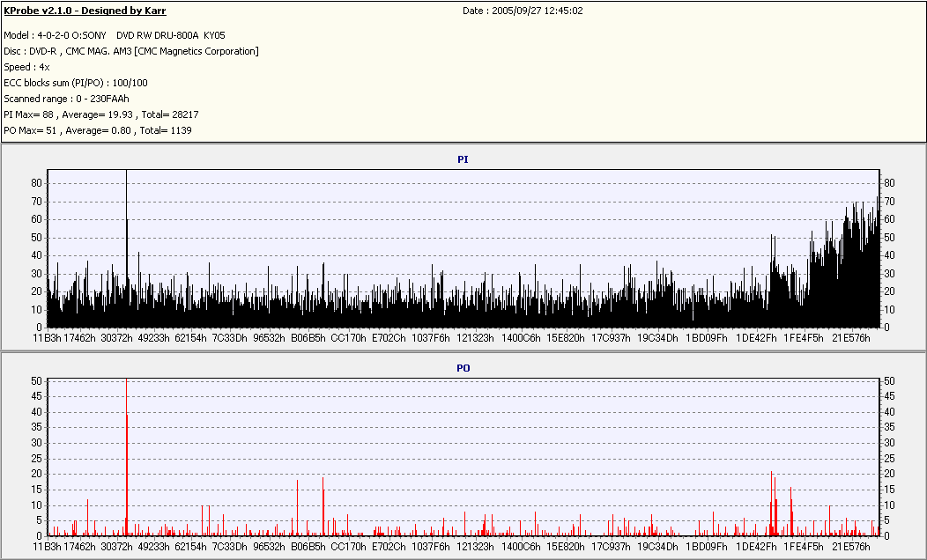Viewport: 927px width, 560px height.
Task: Click the right 50 label on PO axis
Action: tap(888, 381)
